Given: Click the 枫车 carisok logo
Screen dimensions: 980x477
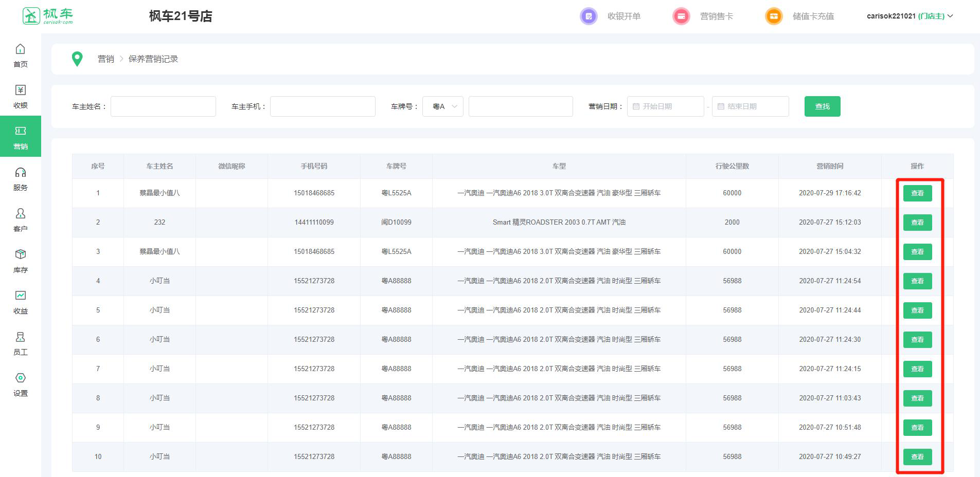Looking at the screenshot, I should point(48,16).
